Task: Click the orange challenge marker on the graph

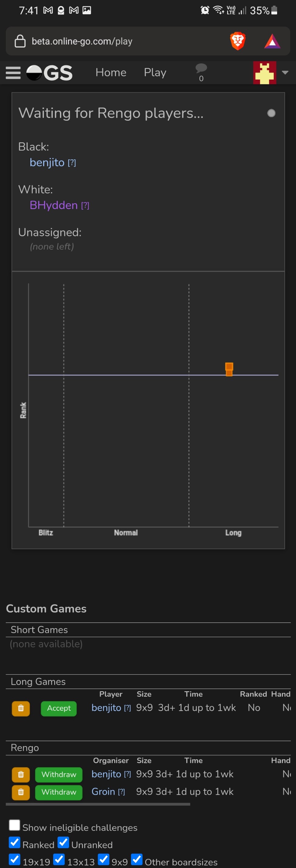Action: [x=229, y=369]
